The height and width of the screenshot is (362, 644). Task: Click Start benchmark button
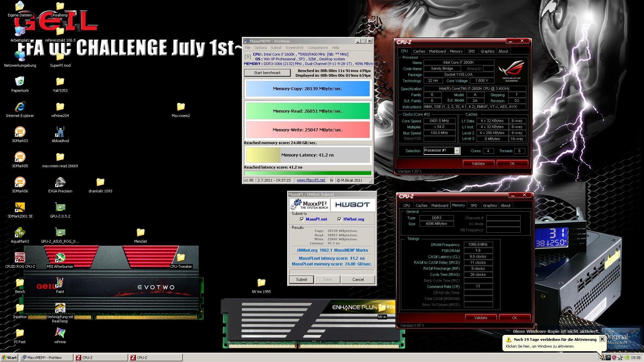click(267, 73)
